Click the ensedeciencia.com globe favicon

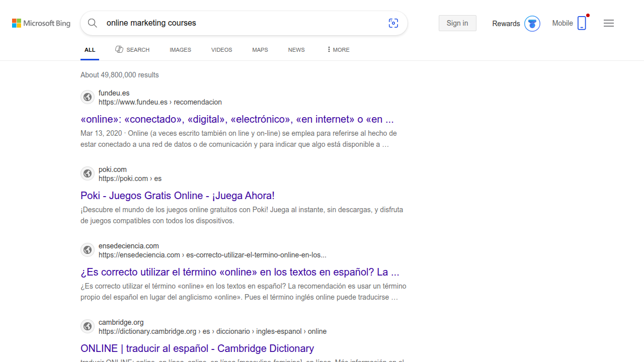pos(88,250)
